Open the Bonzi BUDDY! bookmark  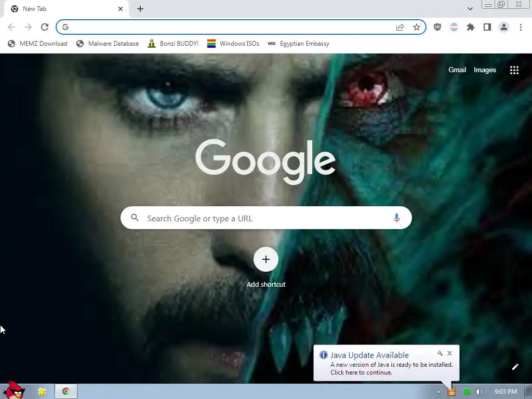(x=173, y=44)
